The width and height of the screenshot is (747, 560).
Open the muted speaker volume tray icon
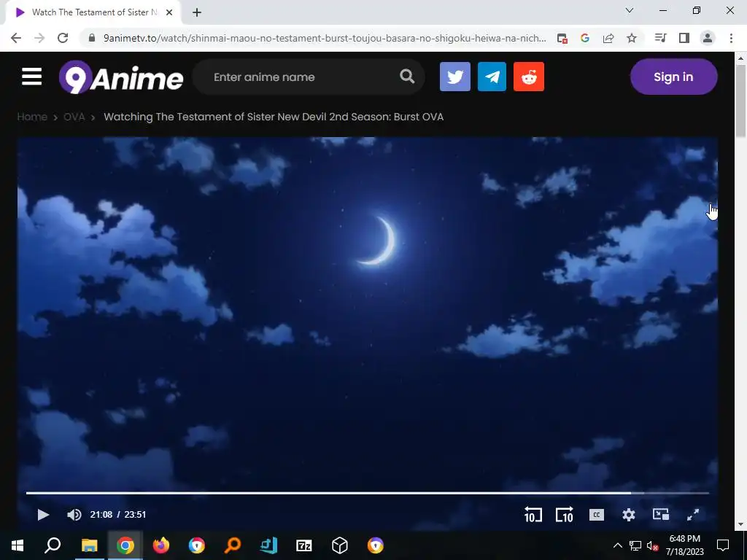point(653,545)
